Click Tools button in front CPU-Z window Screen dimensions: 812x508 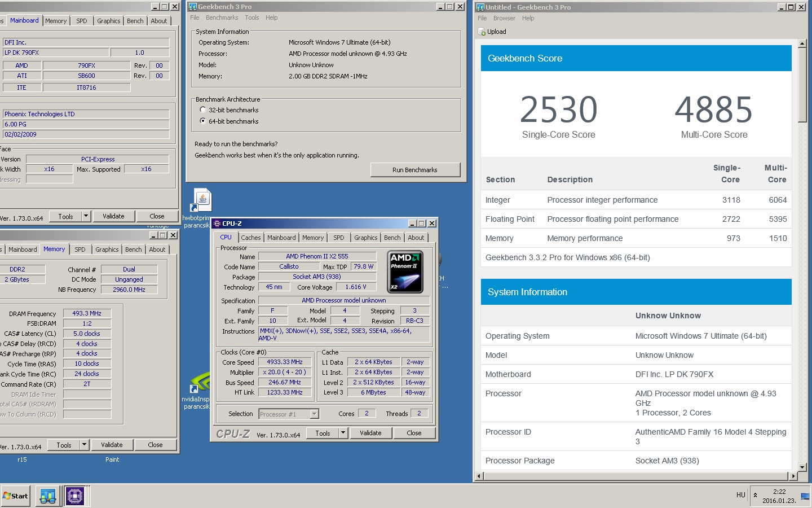tap(323, 433)
